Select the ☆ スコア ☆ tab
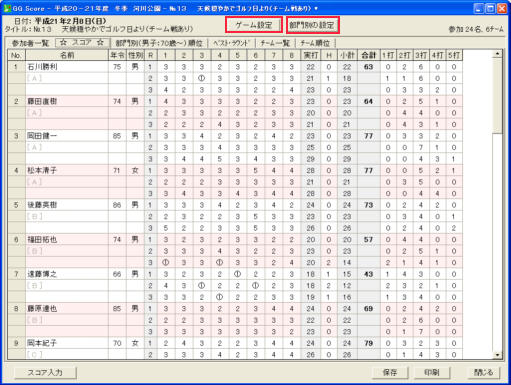Screen dimensions: 511x385 82,43
